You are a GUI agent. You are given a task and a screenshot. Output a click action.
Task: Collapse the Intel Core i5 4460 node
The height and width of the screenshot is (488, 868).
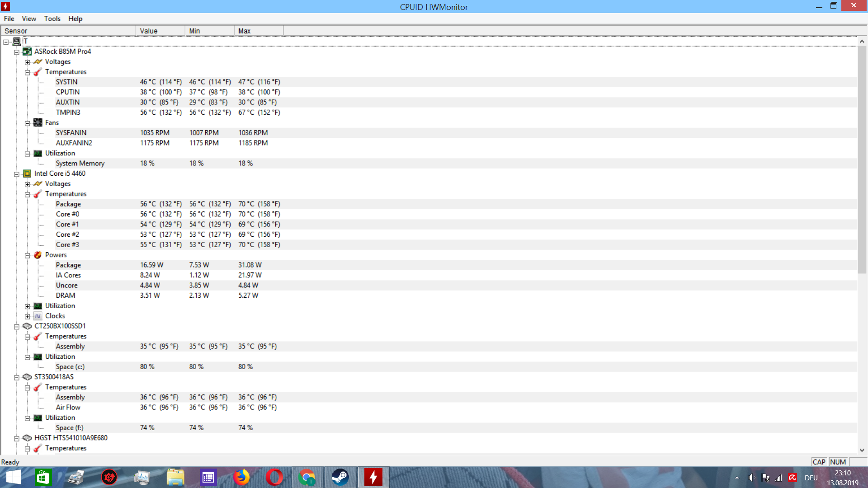[17, 174]
